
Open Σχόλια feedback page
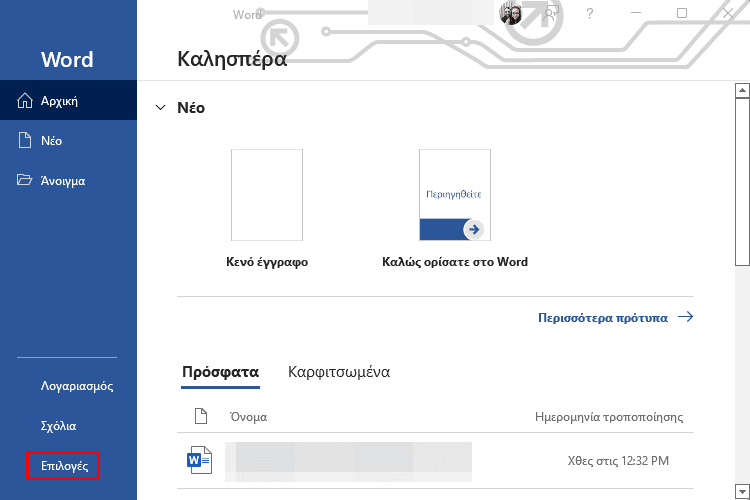[x=58, y=425]
